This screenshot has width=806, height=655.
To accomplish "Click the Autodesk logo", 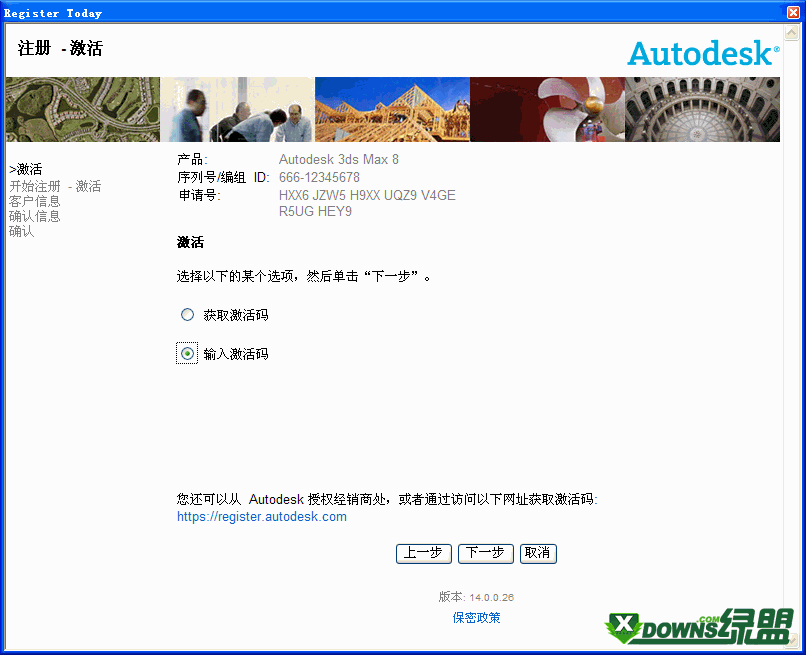I will point(703,53).
